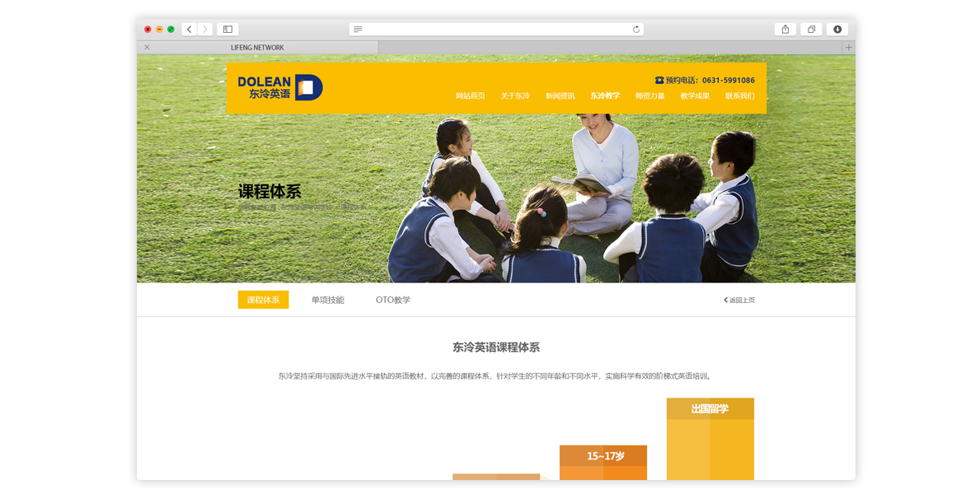Select the LIFENG NETWORK browser tab
This screenshot has height=499, width=980.
click(257, 48)
